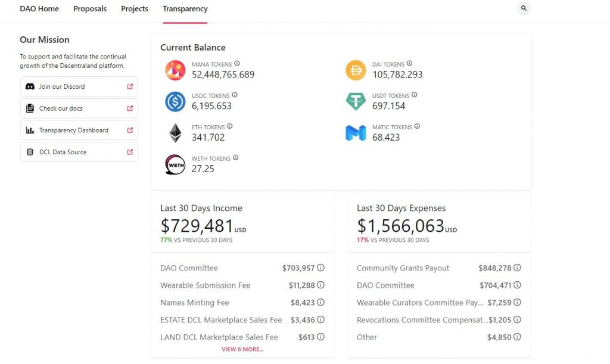610x364 pixels.
Task: Click the Discord logo icon
Action: tap(30, 86)
